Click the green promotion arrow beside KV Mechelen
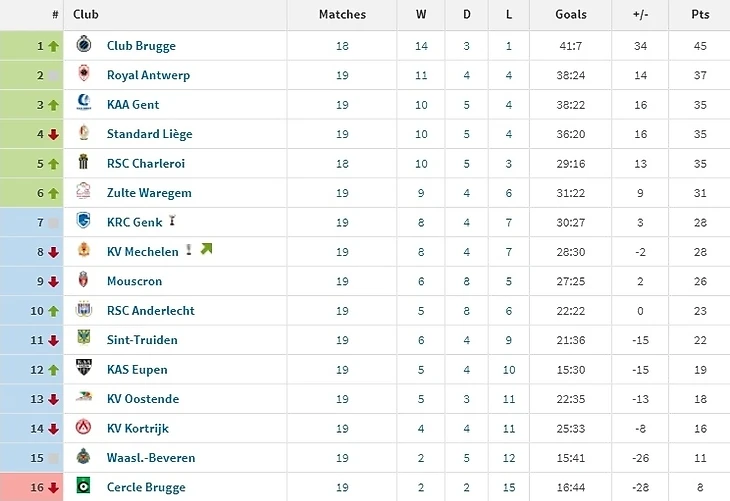 (x=207, y=250)
